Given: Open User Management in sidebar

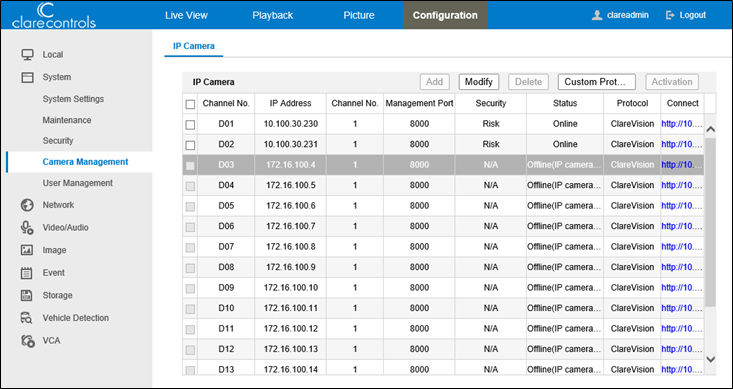Looking at the screenshot, I should click(x=78, y=183).
